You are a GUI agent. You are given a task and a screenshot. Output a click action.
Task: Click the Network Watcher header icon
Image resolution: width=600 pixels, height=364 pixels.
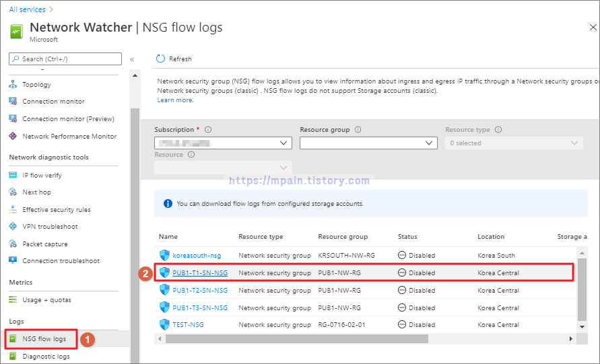click(x=16, y=32)
